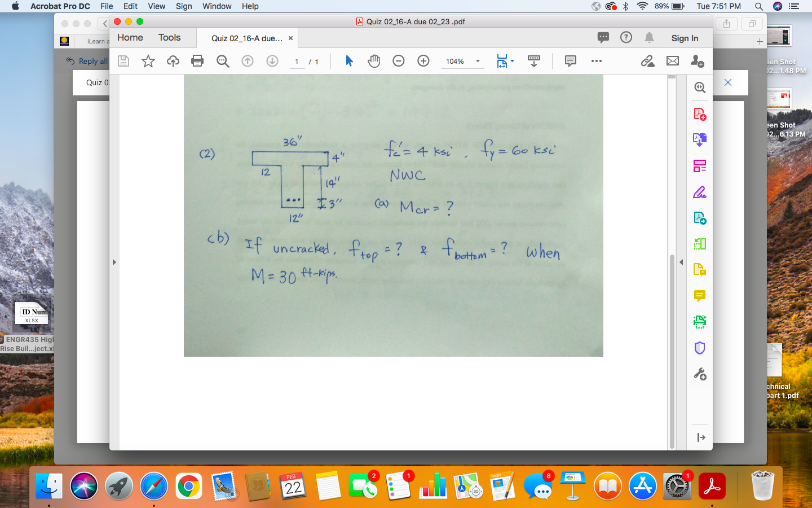Go to previous page arrow

pos(248,61)
